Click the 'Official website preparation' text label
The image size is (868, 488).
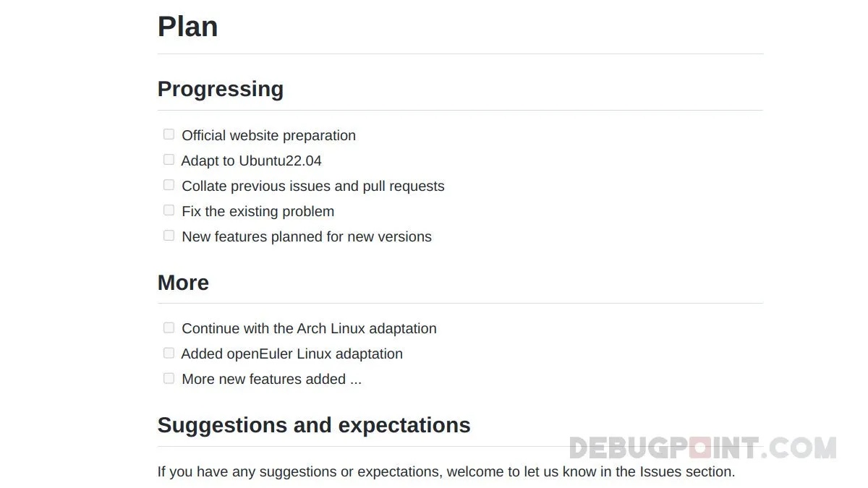tap(268, 136)
